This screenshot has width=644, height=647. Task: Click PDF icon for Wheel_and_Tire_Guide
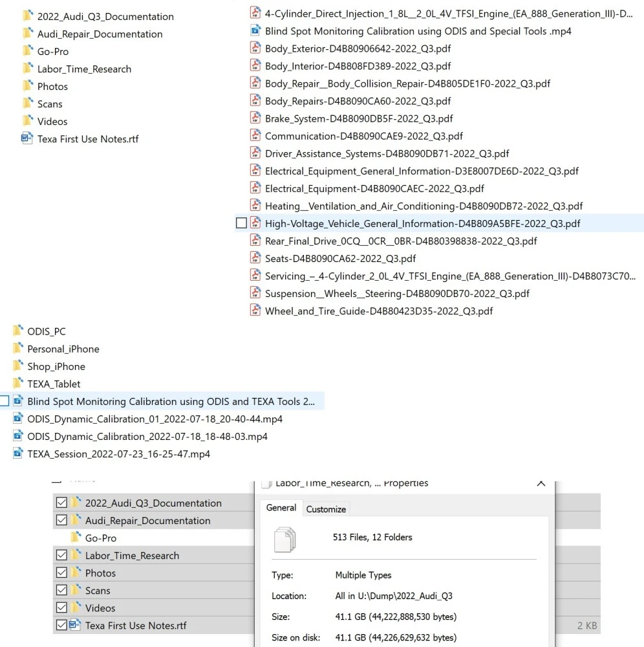click(255, 311)
